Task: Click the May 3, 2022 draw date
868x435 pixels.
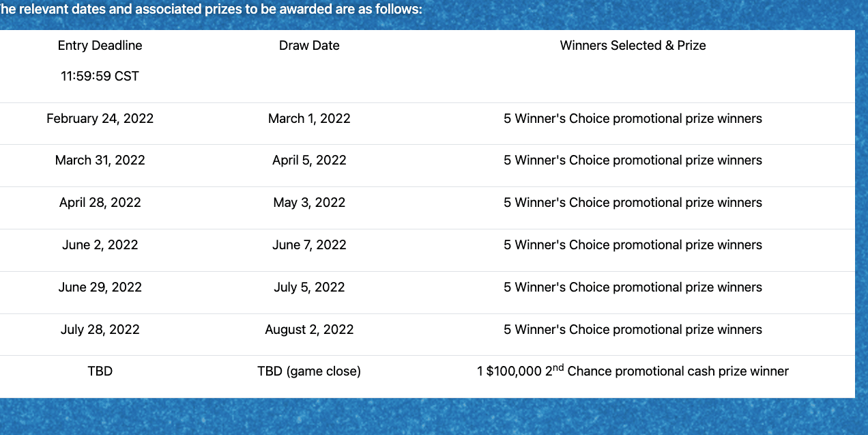Action: (309, 203)
